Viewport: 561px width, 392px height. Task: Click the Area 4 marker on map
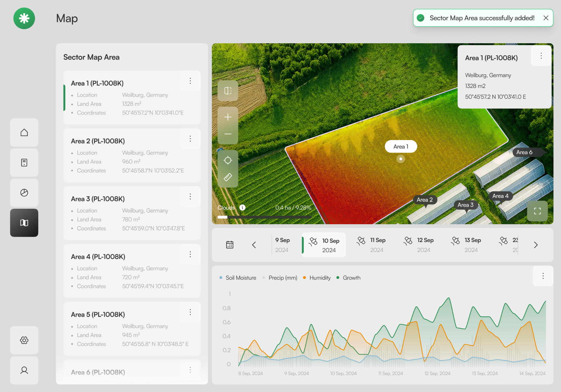pos(501,196)
